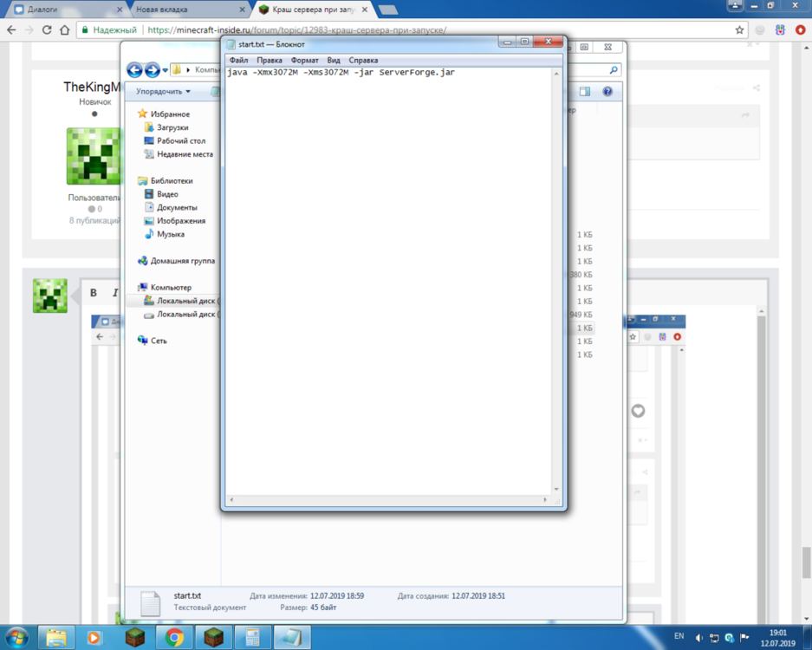Screen dimensions: 812x650
Task: Click the Action Center flag icon
Action: (x=744, y=638)
